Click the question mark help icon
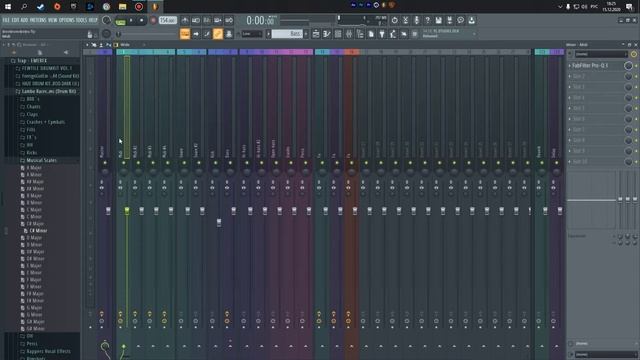This screenshot has width=640, height=360. (x=427, y=20)
